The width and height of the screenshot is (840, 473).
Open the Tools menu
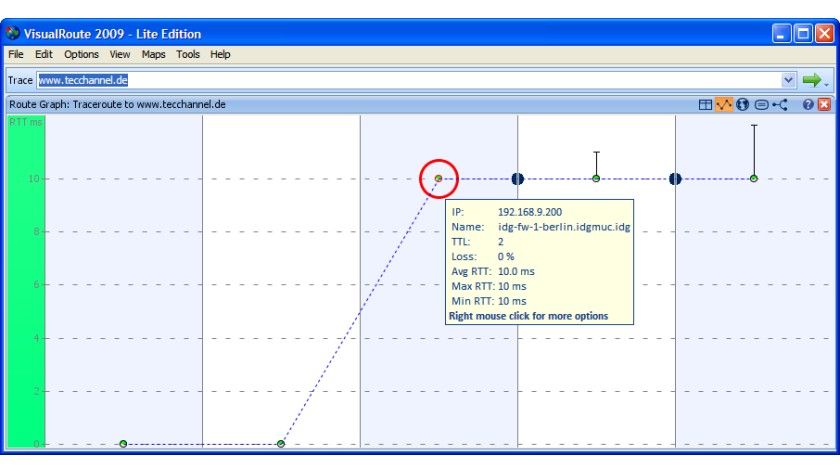pos(188,55)
